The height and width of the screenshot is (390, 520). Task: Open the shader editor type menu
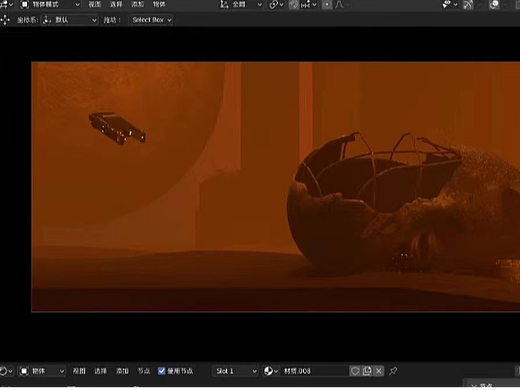click(6, 371)
